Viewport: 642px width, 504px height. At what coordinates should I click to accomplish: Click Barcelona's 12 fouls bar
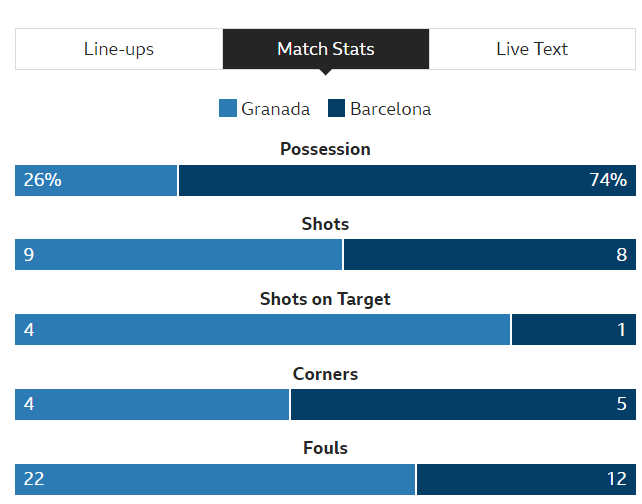point(526,479)
